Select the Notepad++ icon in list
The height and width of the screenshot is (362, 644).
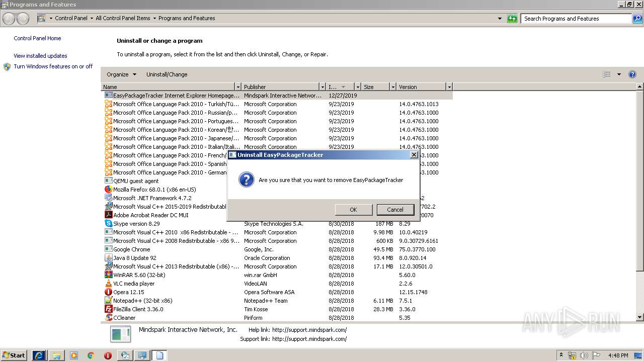click(x=108, y=301)
